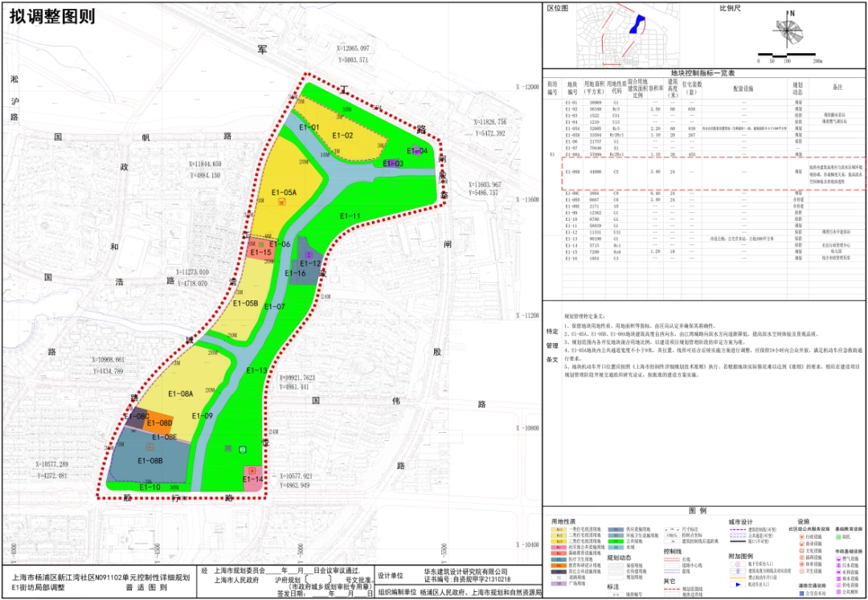Screen dimensions: 868x600
Task: Click the 公共厕所 legend icon
Action: coord(838,592)
